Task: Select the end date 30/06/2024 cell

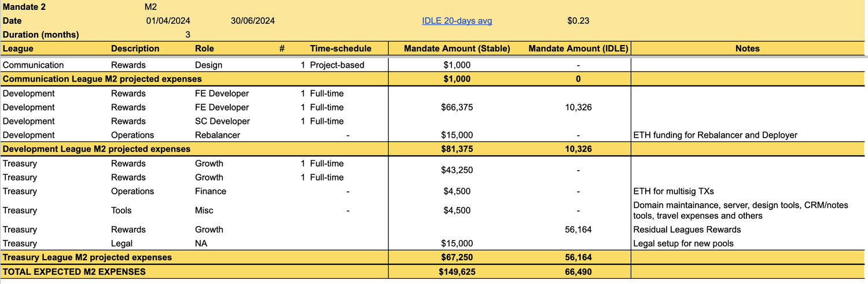Action: point(252,21)
